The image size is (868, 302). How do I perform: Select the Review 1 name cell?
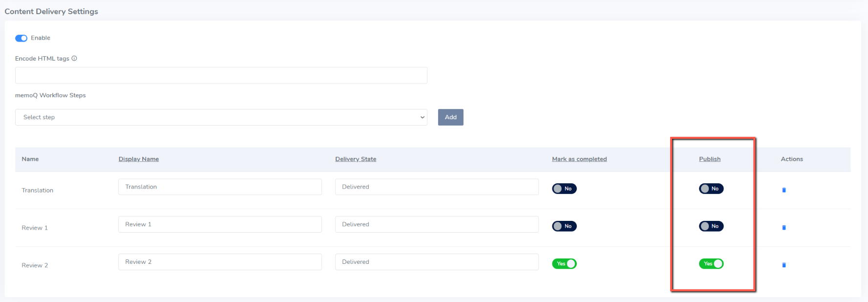point(35,228)
